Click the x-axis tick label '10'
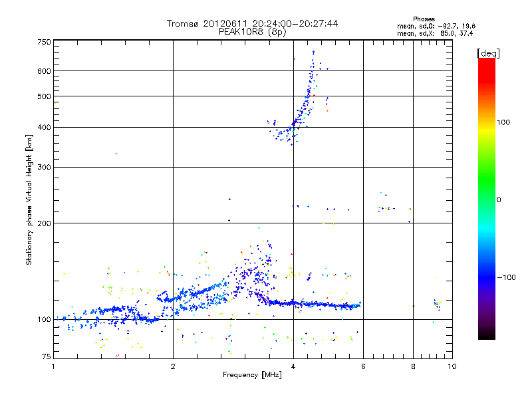Viewport: 532px width, 399px height. [x=452, y=366]
